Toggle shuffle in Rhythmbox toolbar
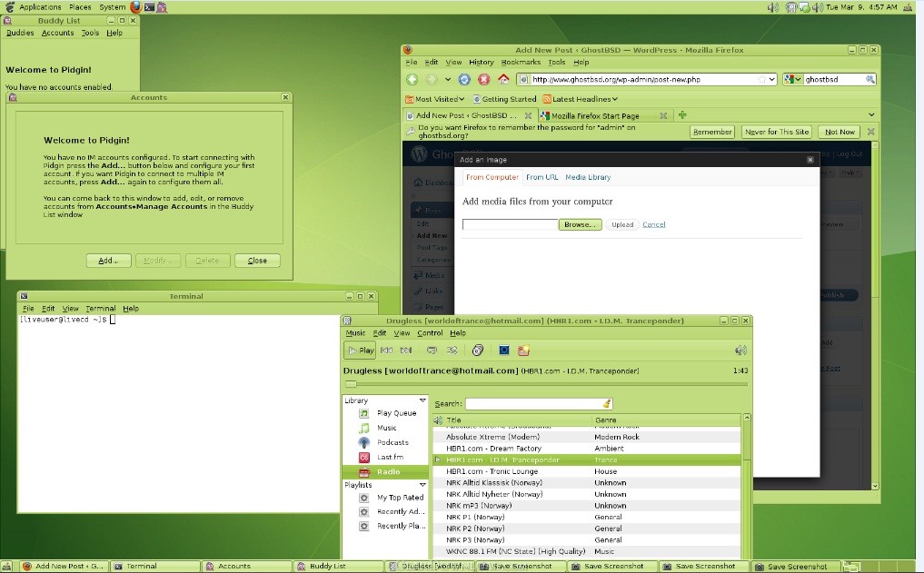This screenshot has height=573, width=924. click(452, 351)
